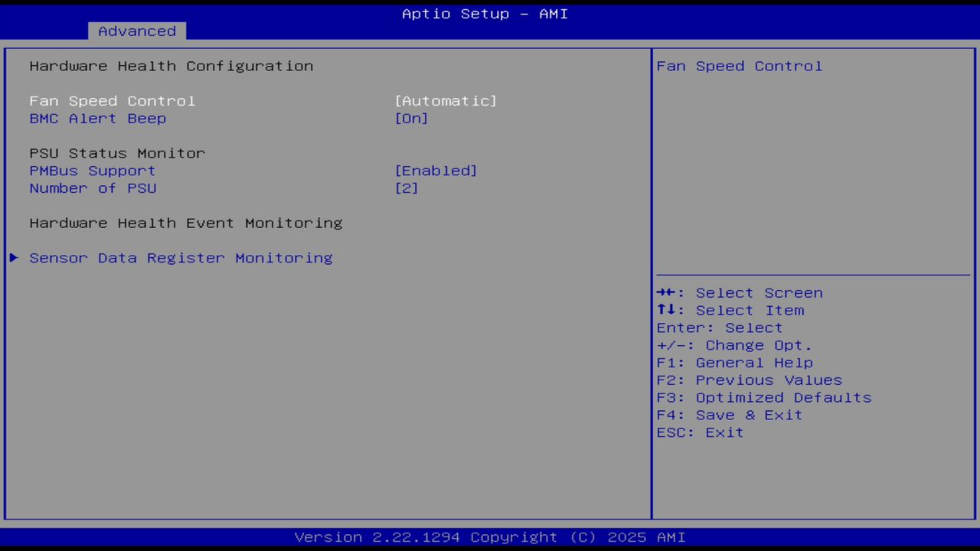Click the triangle before Sensor Data Register Monitoring
Screen dimensions: 980x551
click(x=13, y=258)
